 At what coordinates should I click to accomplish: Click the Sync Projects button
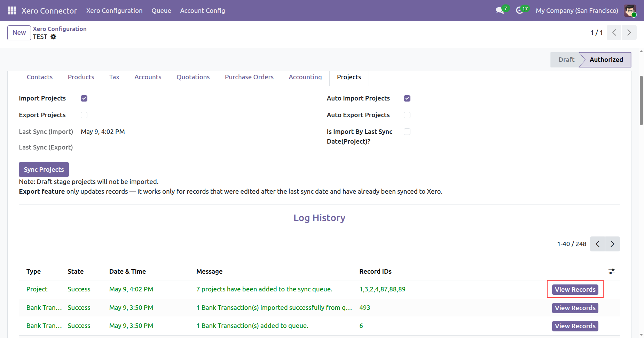(x=44, y=169)
